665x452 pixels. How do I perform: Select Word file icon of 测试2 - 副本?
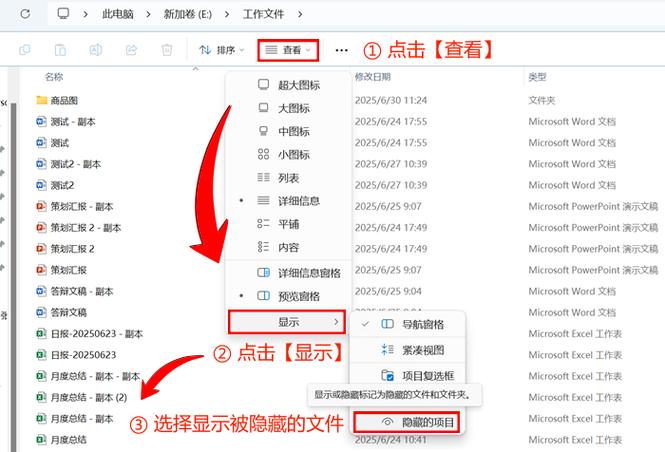tap(41, 164)
